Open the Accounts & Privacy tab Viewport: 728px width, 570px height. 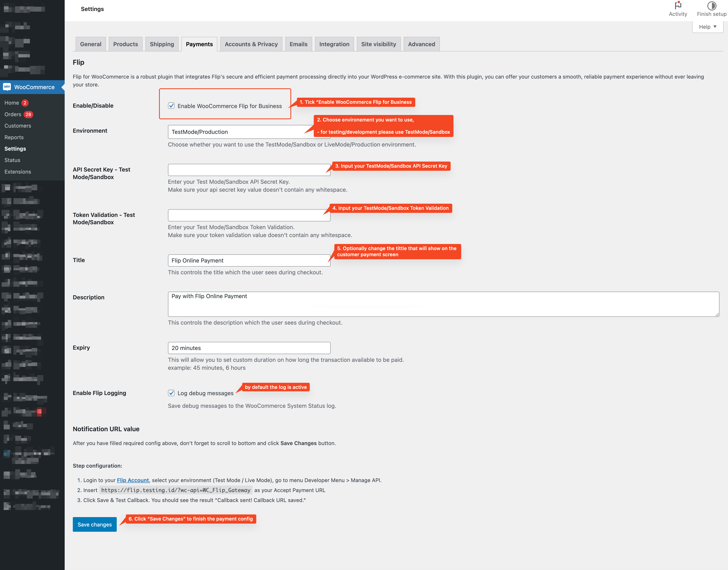[x=251, y=44]
